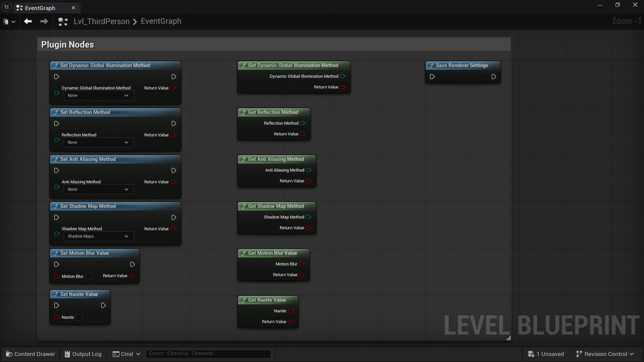644x362 pixels.
Task: Click Nanite output pin on Get Nanite Value
Action: [x=290, y=311]
